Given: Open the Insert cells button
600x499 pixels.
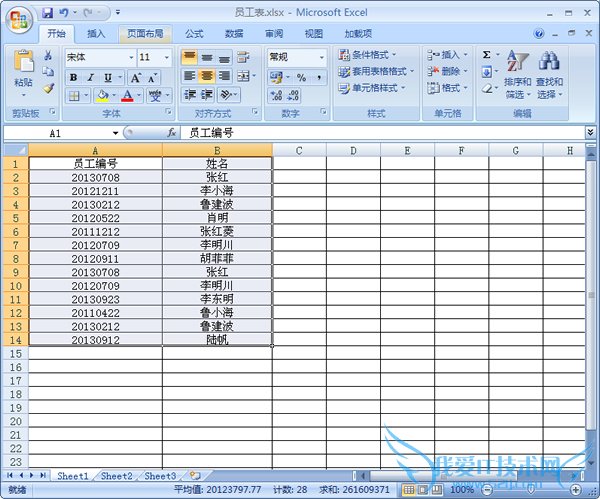Looking at the screenshot, I should tap(447, 55).
